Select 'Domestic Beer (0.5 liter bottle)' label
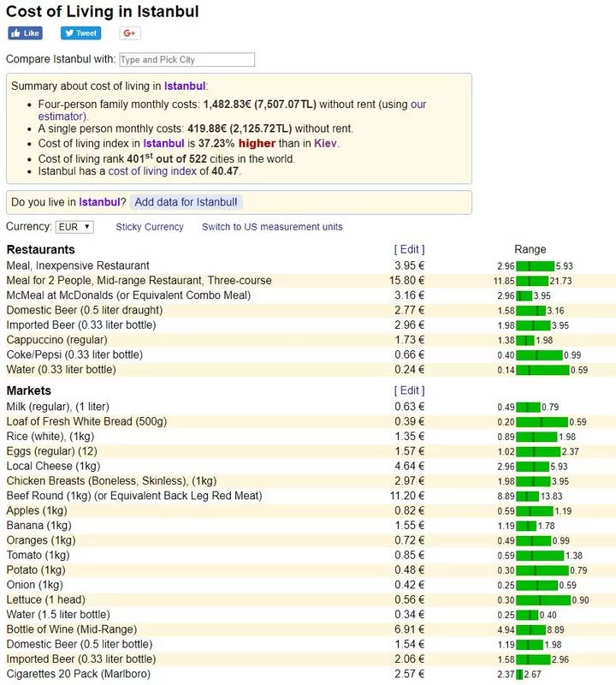 coord(80,645)
